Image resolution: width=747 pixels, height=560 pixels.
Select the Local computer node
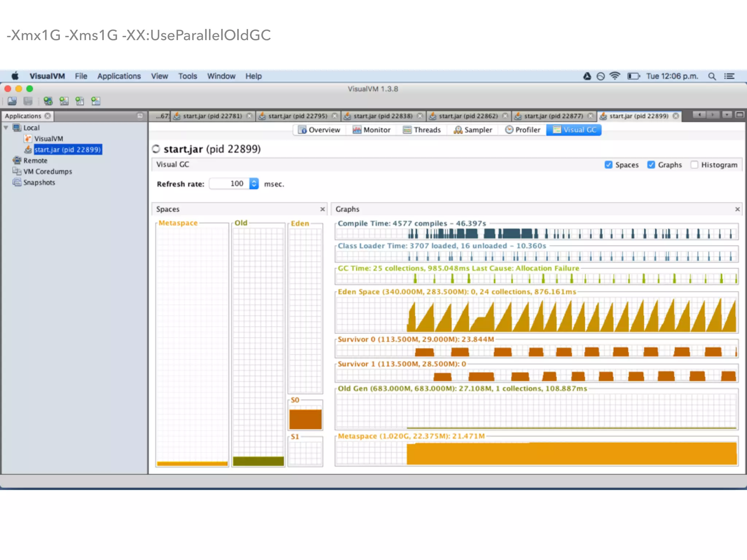click(27, 128)
